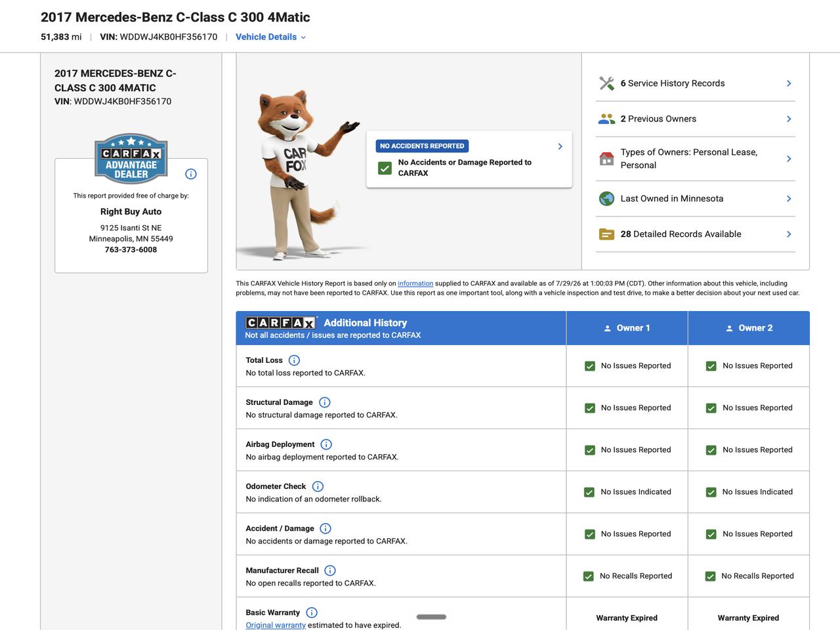Click Owner 1 Accident / Damage check mark

click(590, 534)
